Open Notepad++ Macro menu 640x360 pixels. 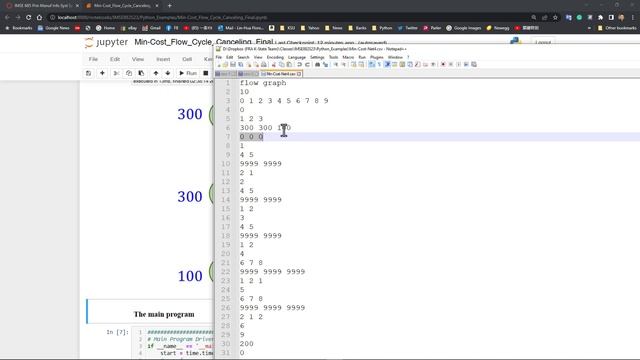coord(348,57)
